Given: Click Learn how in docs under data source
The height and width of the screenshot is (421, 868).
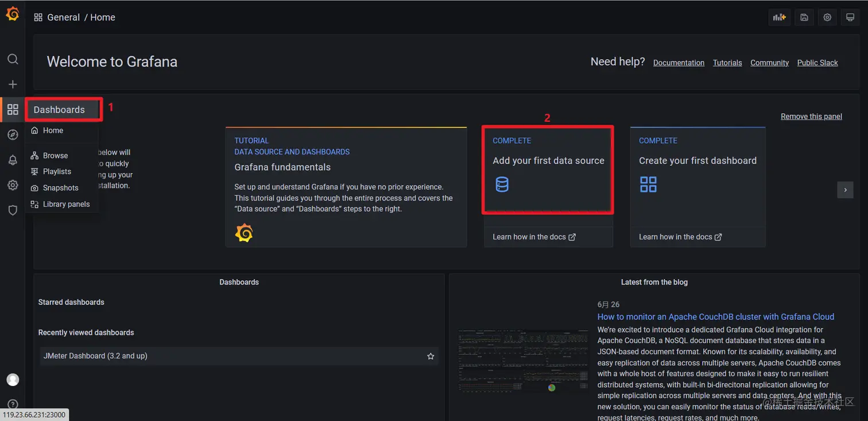Looking at the screenshot, I should click(534, 237).
